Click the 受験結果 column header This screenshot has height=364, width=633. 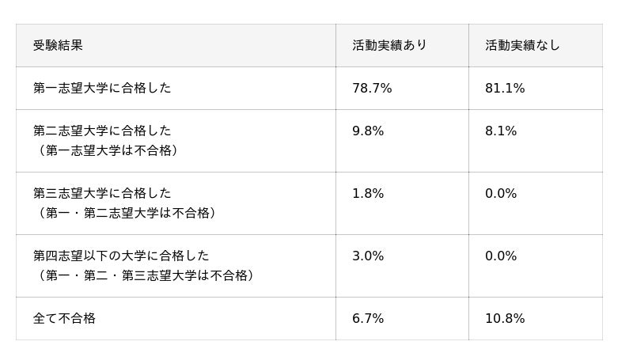(58, 45)
